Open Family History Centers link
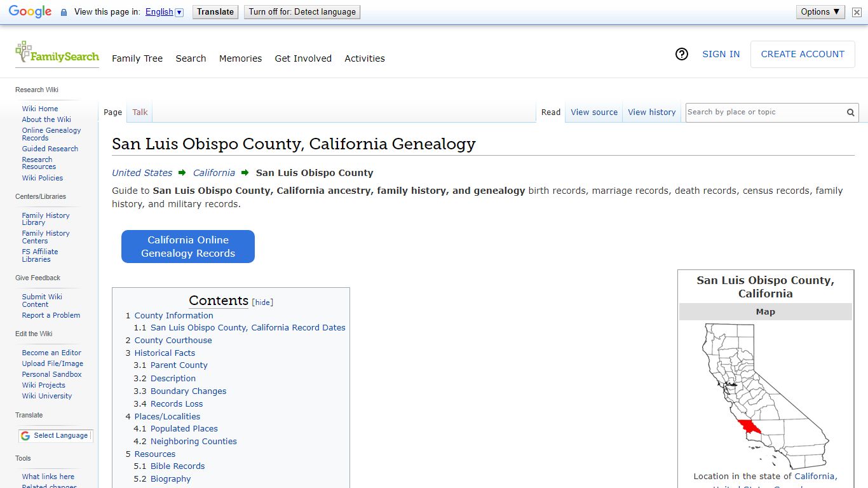The height and width of the screenshot is (488, 868). coord(46,237)
